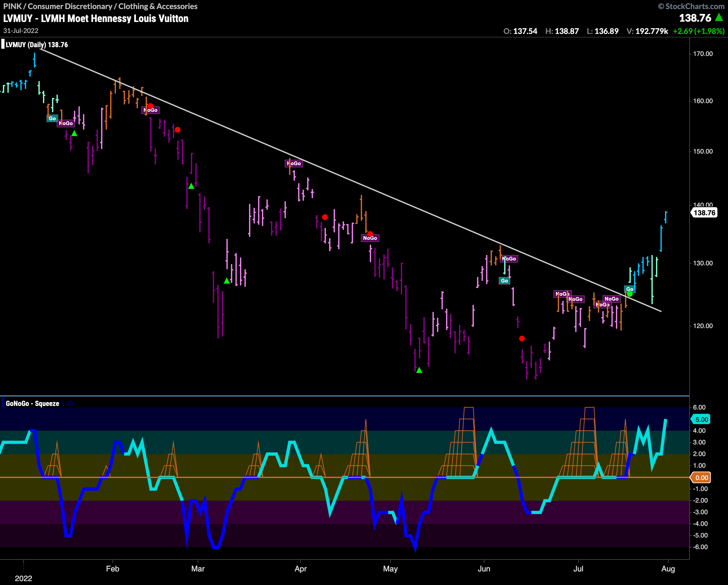The height and width of the screenshot is (585, 728).
Task: Click the GoNoGo - Squeeze indicator label
Action: tap(32, 403)
